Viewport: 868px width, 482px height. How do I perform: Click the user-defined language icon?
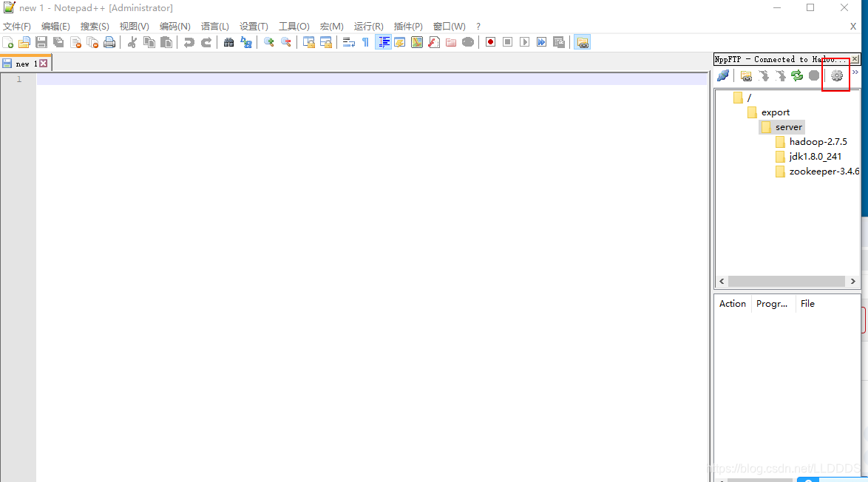point(400,42)
